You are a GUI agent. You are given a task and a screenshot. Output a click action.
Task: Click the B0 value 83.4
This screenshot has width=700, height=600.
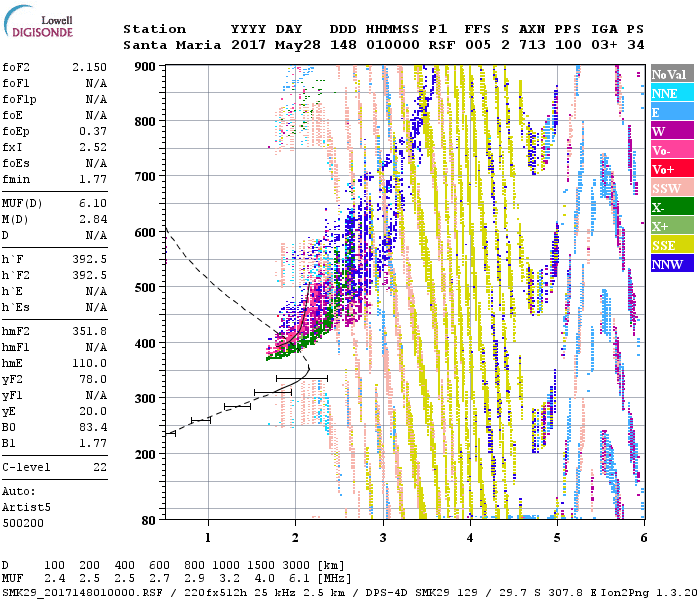(x=93, y=428)
